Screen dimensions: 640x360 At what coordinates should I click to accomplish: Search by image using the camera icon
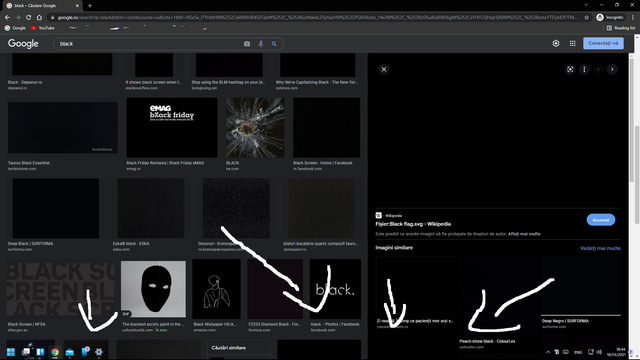pyautogui.click(x=247, y=44)
